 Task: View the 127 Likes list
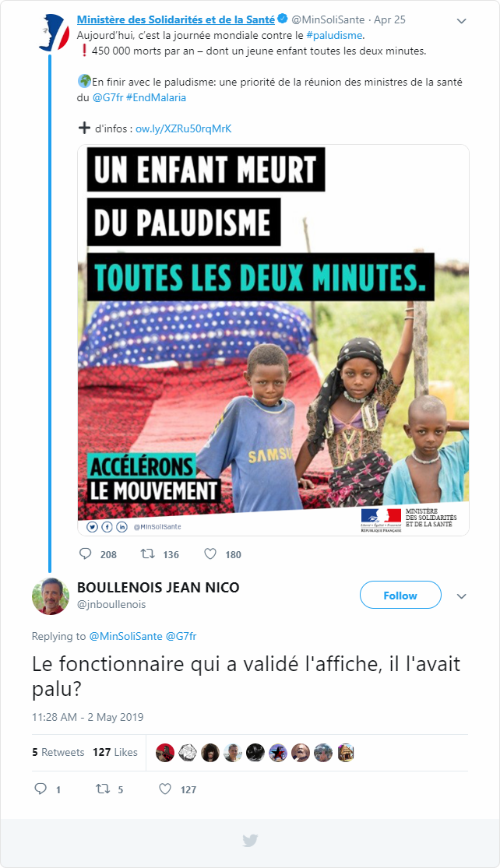115,752
